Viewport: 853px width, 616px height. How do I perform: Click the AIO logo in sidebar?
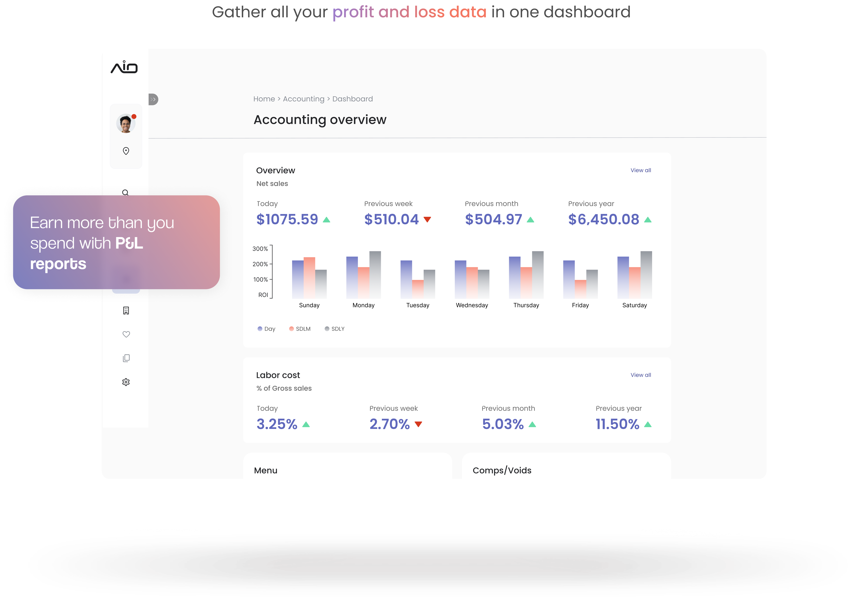124,67
